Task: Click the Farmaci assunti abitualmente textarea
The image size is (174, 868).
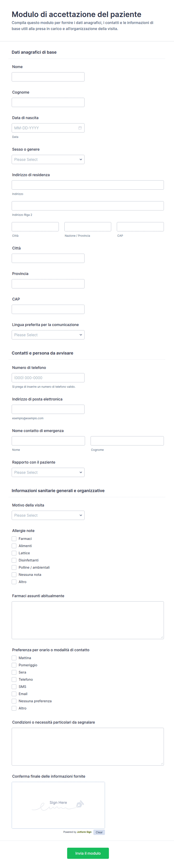Action: click(88, 620)
